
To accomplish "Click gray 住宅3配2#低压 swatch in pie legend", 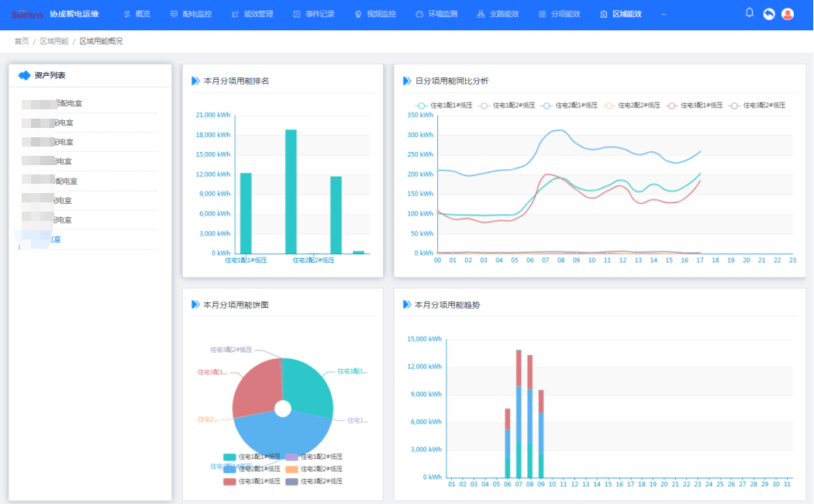I will (291, 482).
